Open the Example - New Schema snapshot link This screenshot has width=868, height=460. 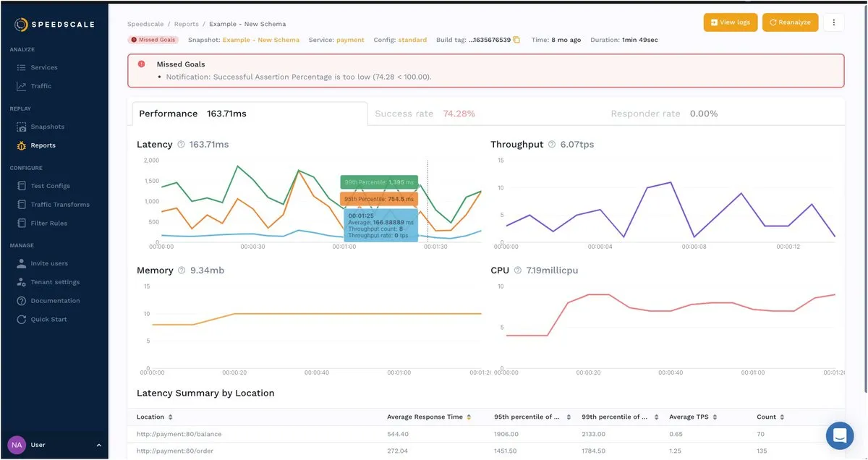point(260,40)
